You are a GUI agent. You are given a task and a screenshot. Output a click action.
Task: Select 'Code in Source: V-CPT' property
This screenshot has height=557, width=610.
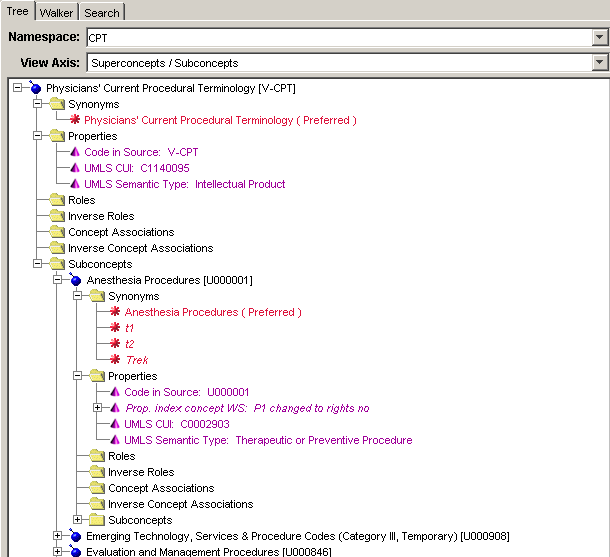pos(141,152)
